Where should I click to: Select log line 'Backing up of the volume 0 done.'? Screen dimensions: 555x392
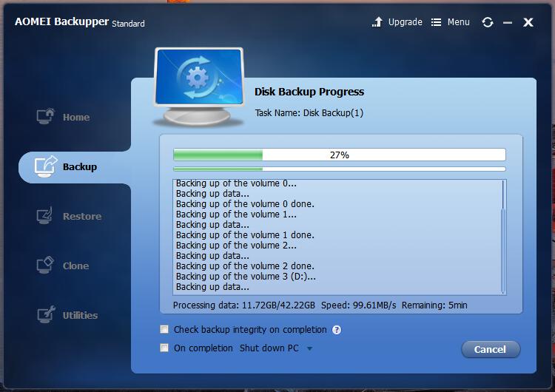click(x=245, y=204)
